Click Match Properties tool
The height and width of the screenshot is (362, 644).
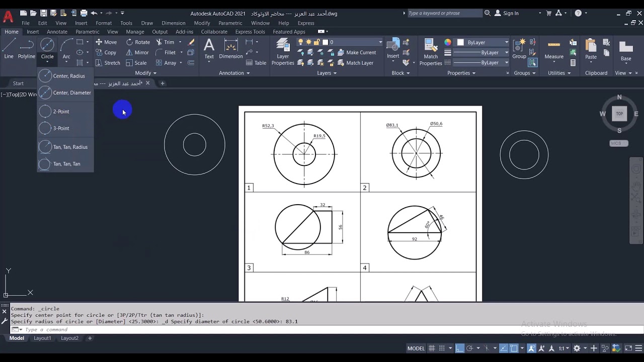coord(431,52)
